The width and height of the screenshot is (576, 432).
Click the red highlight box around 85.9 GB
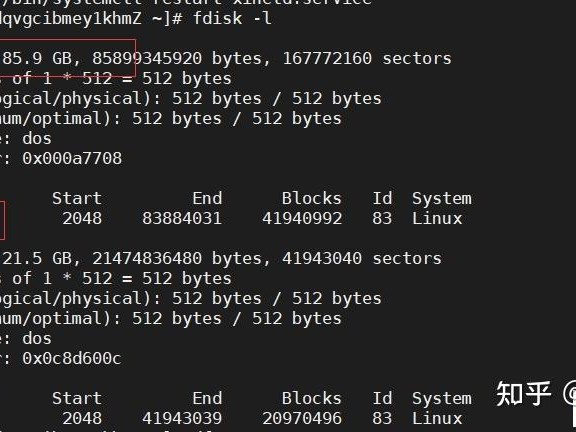[x=68, y=57]
